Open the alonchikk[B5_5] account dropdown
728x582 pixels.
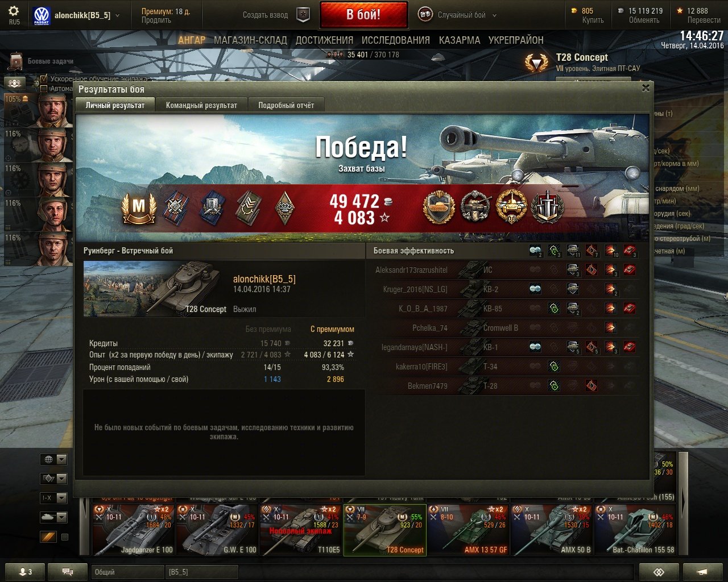(117, 15)
